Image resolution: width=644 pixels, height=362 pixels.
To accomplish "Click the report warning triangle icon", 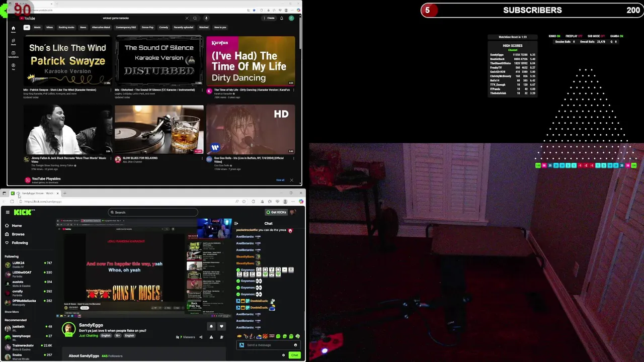I will click(211, 337).
